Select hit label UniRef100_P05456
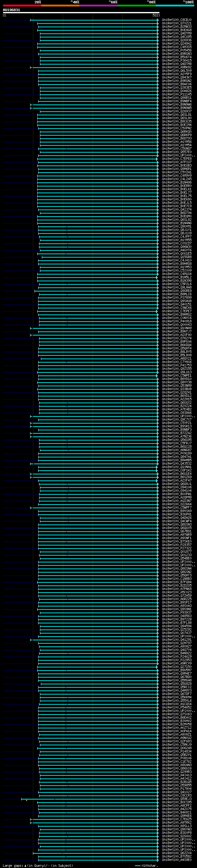Viewport: 197px width, 868px height. tap(176, 50)
